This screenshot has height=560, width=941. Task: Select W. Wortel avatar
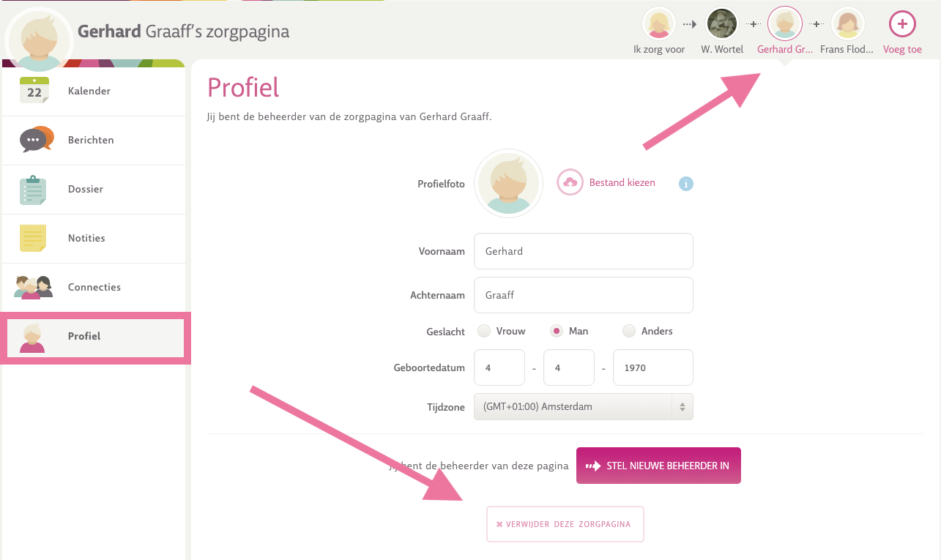pyautogui.click(x=721, y=24)
